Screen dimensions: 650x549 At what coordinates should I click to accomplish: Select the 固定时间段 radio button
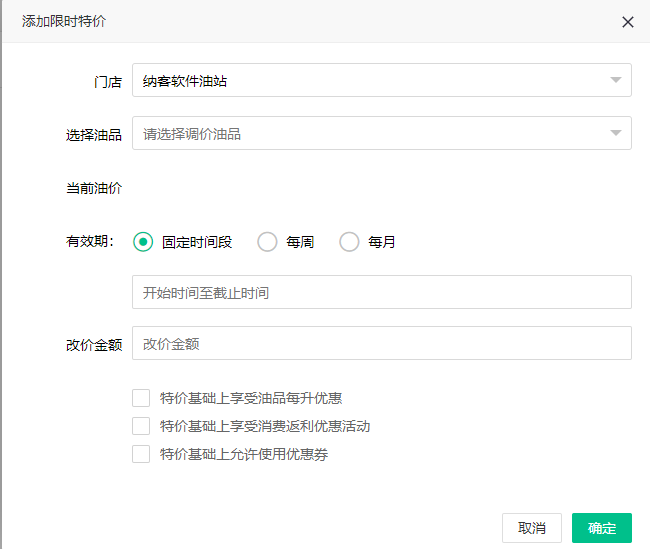143,242
